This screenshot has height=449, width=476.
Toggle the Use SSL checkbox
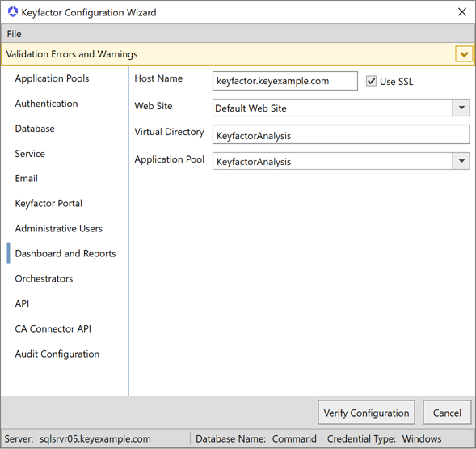(x=371, y=81)
